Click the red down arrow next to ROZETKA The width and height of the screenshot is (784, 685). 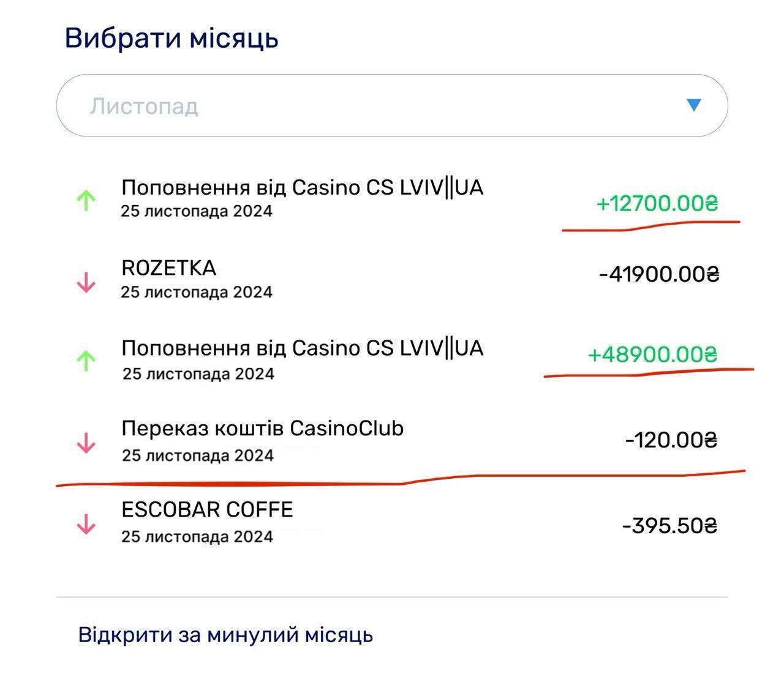click(86, 282)
